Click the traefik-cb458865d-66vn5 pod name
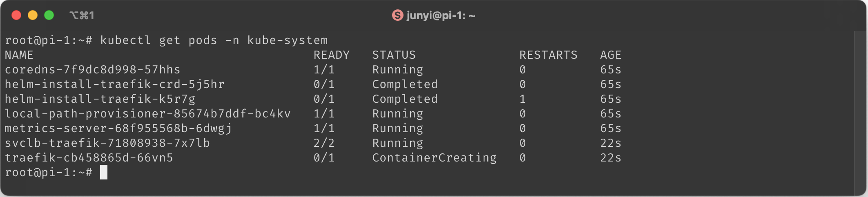 pos(89,157)
